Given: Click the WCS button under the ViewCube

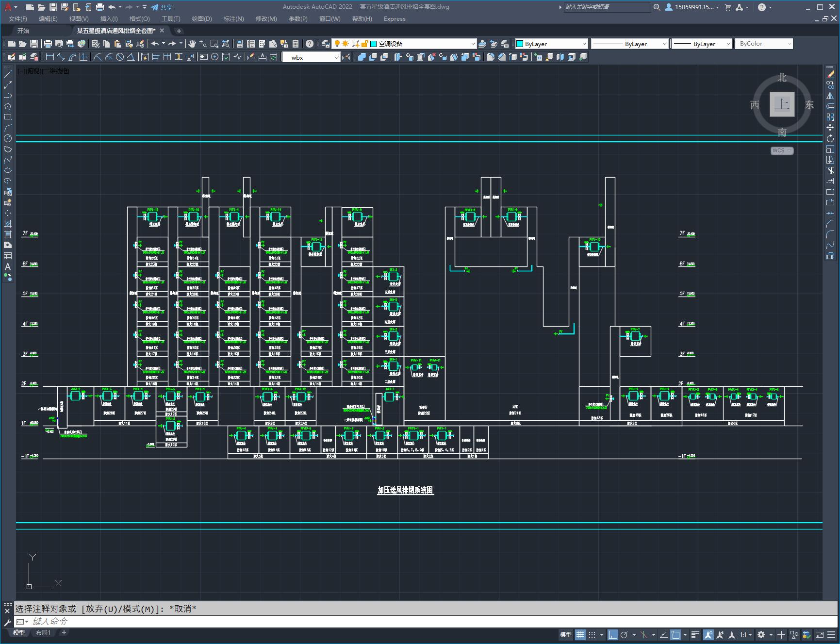Looking at the screenshot, I should point(781,150).
